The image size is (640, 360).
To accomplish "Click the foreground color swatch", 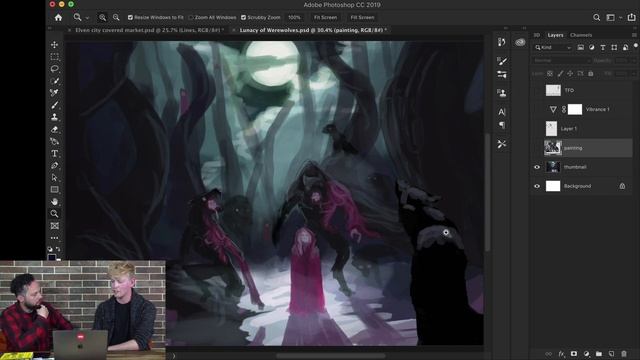I will coord(51,258).
